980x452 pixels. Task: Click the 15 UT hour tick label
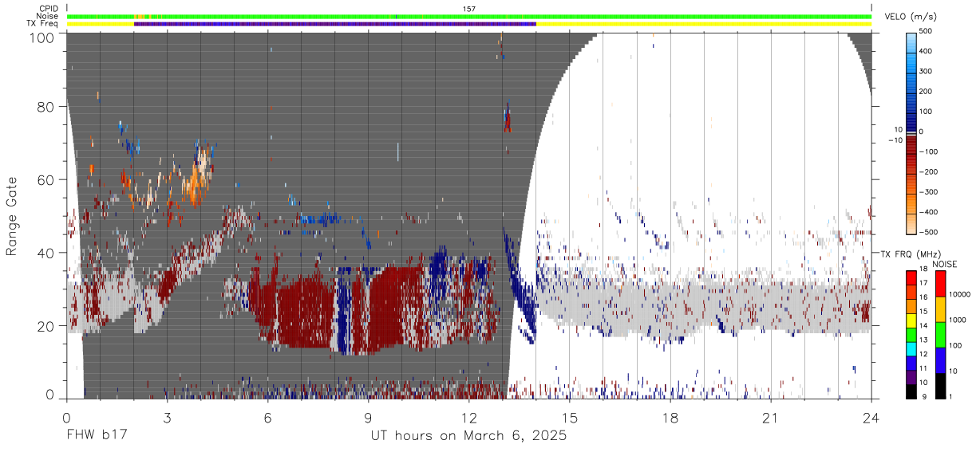(570, 417)
